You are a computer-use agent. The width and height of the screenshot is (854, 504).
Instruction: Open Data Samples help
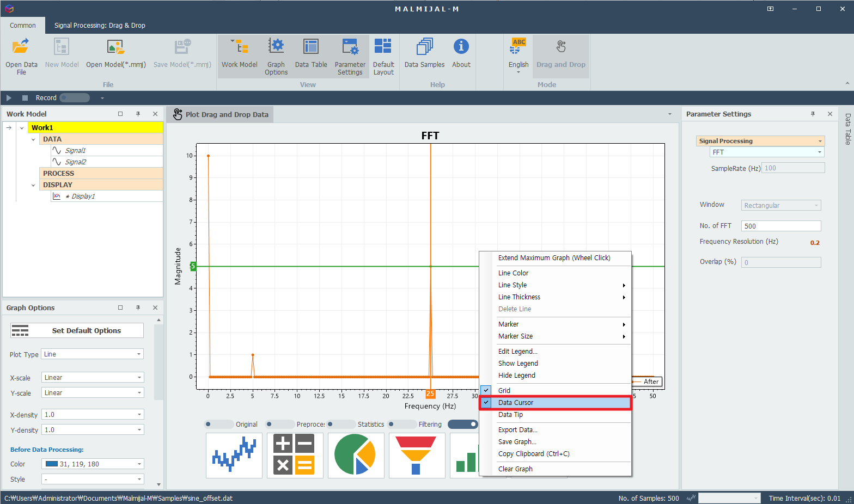pyautogui.click(x=424, y=53)
